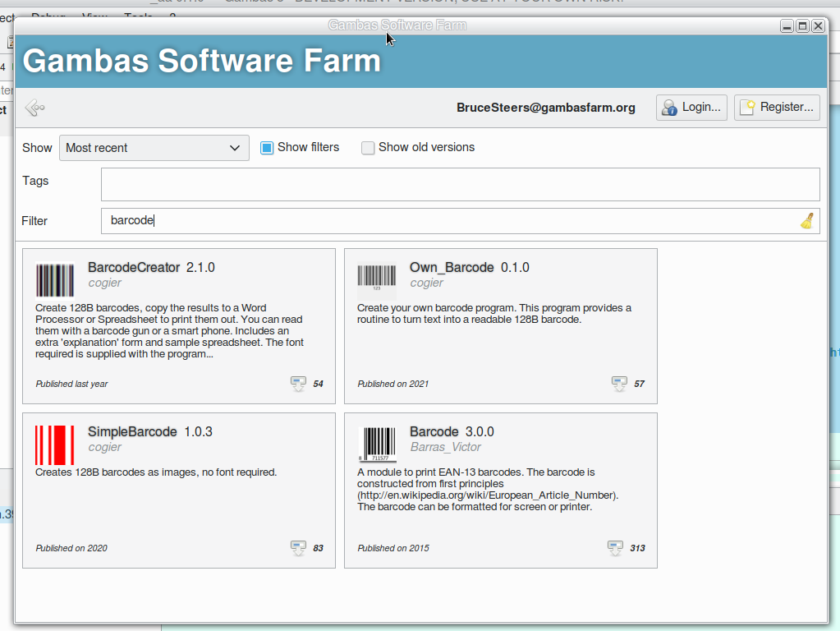Image resolution: width=840 pixels, height=631 pixels.
Task: Click the EAN-13 Barcode project icon
Action: [377, 444]
